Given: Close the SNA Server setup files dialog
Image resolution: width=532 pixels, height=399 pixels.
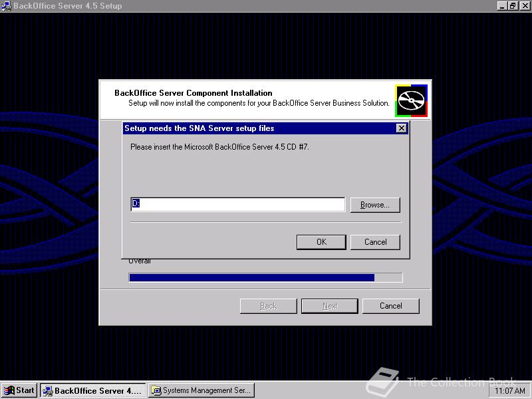Looking at the screenshot, I should point(402,128).
